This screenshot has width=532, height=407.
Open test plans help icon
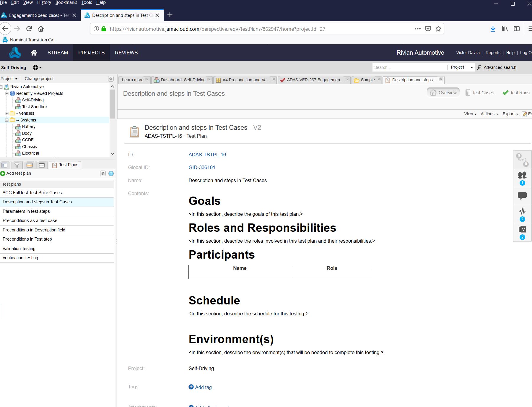[111, 173]
